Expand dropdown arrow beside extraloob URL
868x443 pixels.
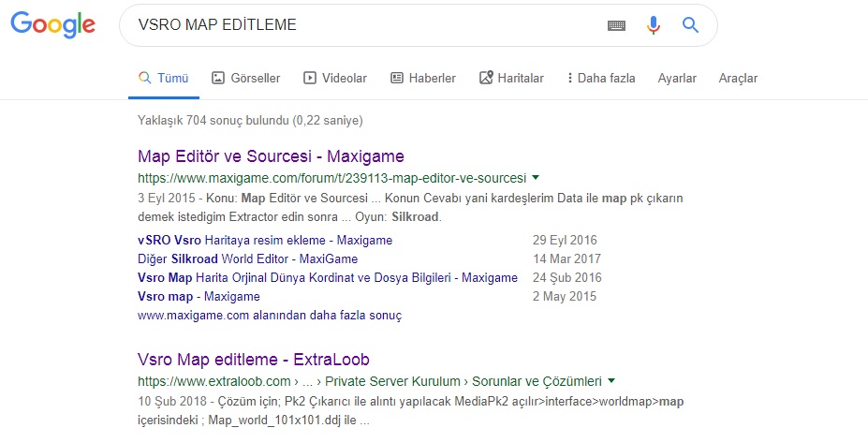[611, 381]
